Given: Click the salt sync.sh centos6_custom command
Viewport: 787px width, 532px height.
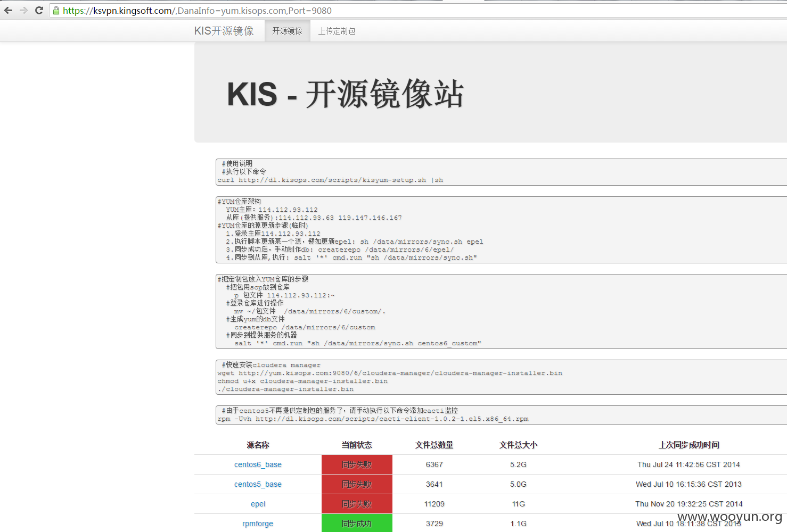Looking at the screenshot, I should (x=358, y=343).
